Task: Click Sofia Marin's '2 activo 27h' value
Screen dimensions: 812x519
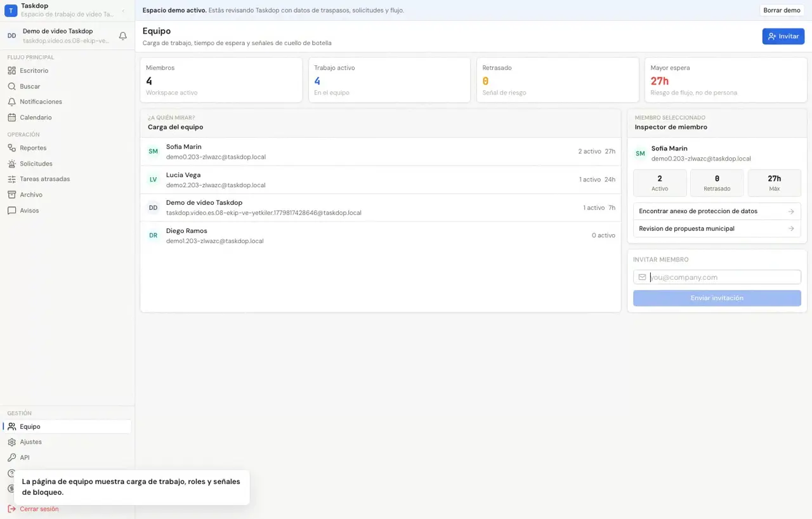Action: (597, 152)
